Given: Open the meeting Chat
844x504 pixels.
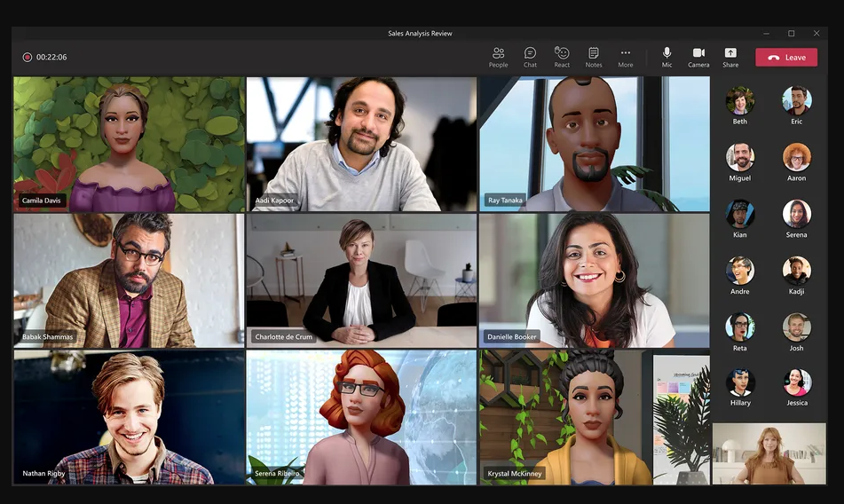Looking at the screenshot, I should pos(530,57).
